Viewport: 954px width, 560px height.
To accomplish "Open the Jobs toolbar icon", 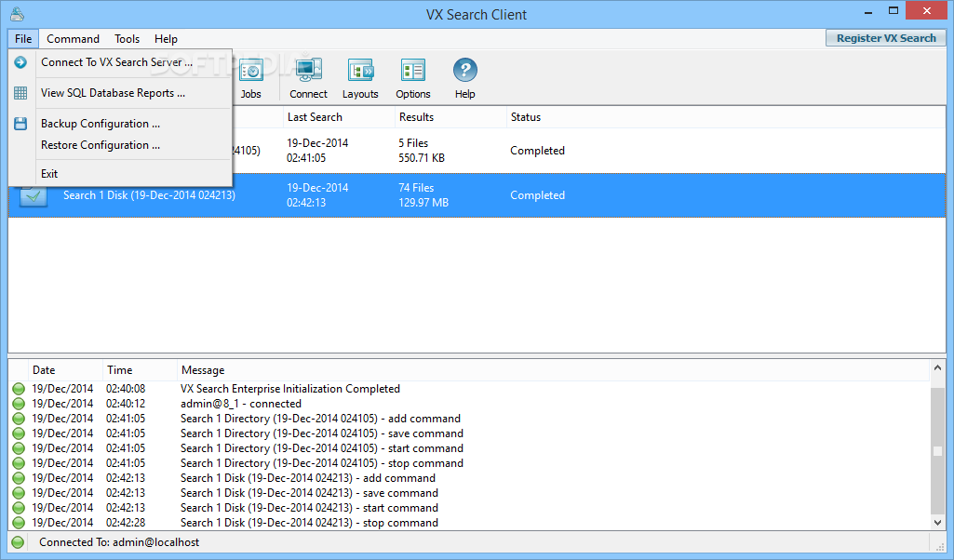I will (x=250, y=78).
